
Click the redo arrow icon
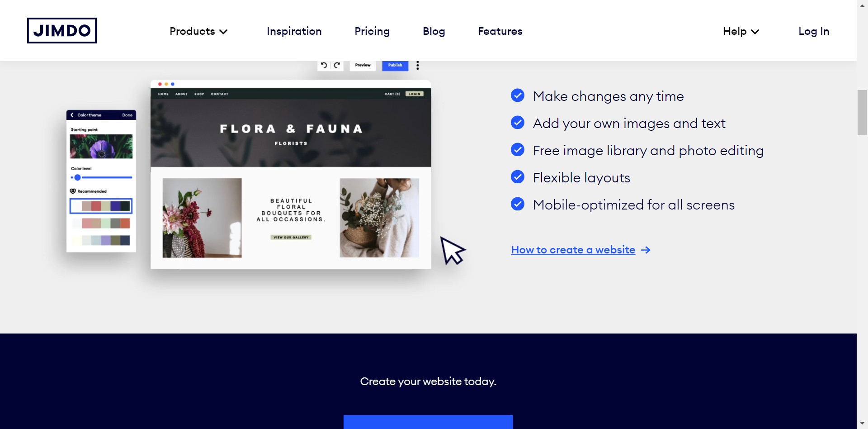pyautogui.click(x=337, y=65)
